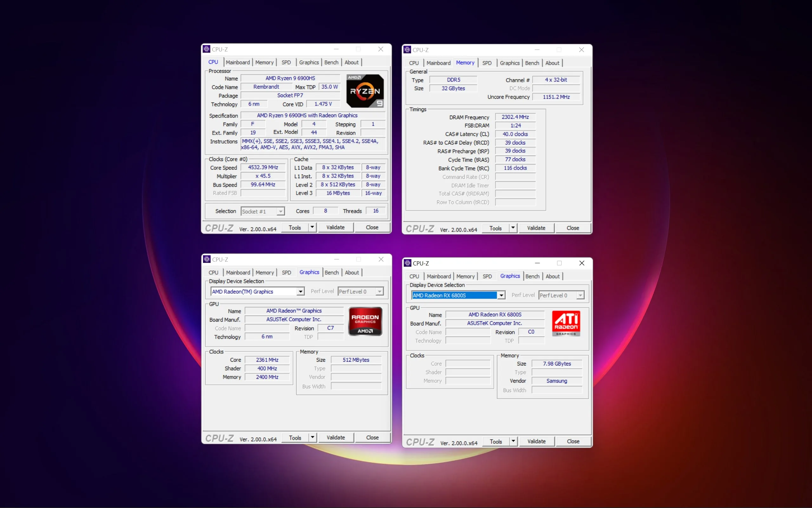The height and width of the screenshot is (508, 812).
Task: Click the 512 MBytes memory size field
Action: pyautogui.click(x=356, y=360)
